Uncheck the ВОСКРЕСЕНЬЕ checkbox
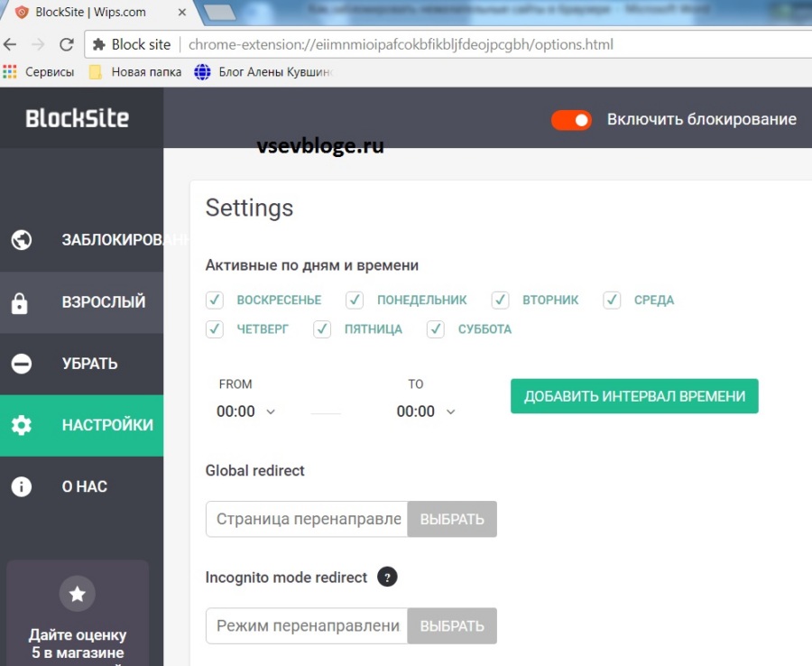Image resolution: width=812 pixels, height=666 pixels. (x=214, y=300)
